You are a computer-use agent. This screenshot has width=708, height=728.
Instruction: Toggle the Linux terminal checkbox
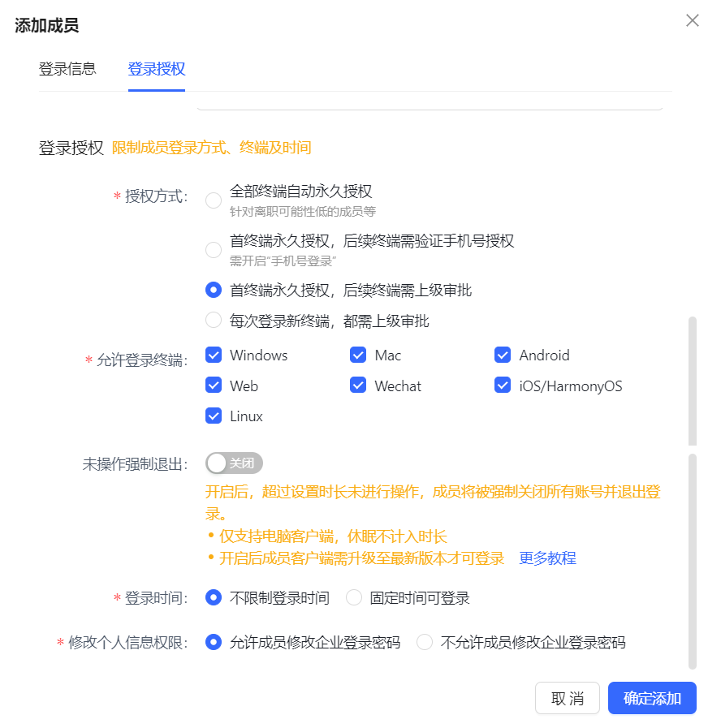pyautogui.click(x=214, y=416)
